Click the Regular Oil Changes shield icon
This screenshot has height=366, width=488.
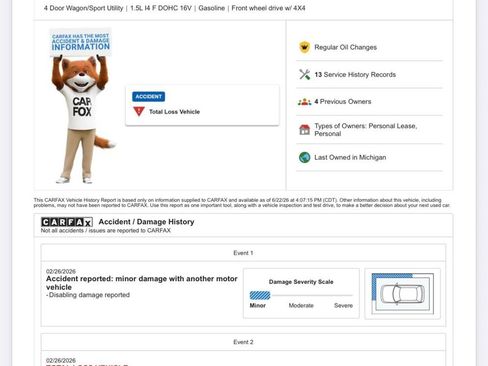pos(304,47)
